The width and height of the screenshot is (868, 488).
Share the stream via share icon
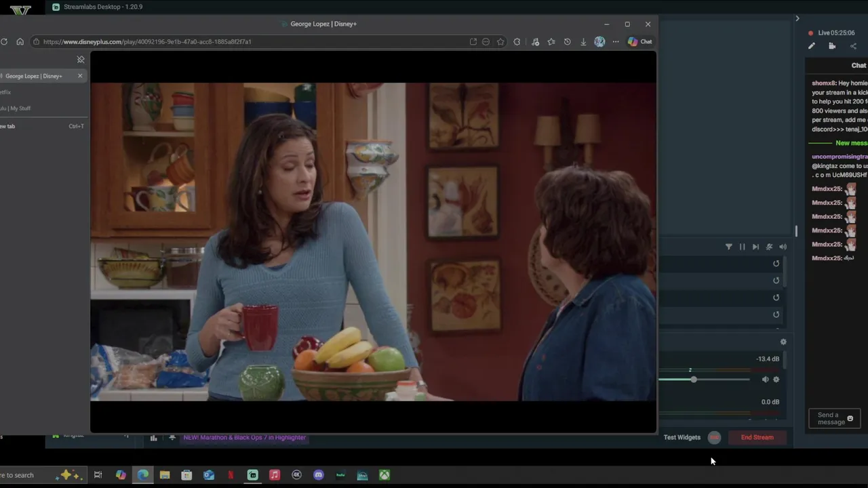[853, 46]
